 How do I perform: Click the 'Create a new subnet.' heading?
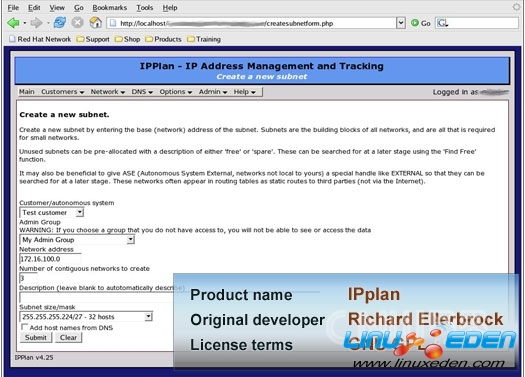[64, 115]
